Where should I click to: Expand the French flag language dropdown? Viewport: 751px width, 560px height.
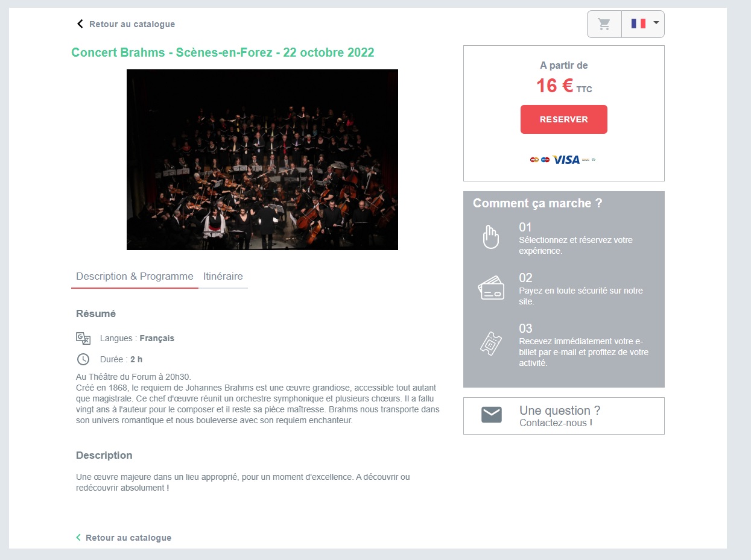643,24
